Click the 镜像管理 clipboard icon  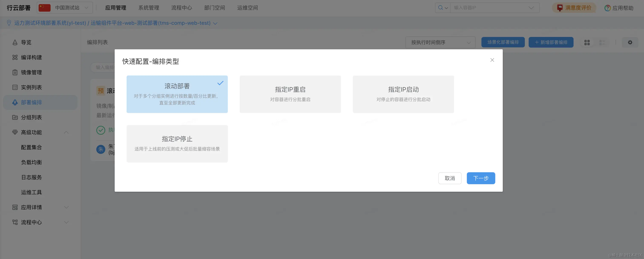[x=15, y=72]
